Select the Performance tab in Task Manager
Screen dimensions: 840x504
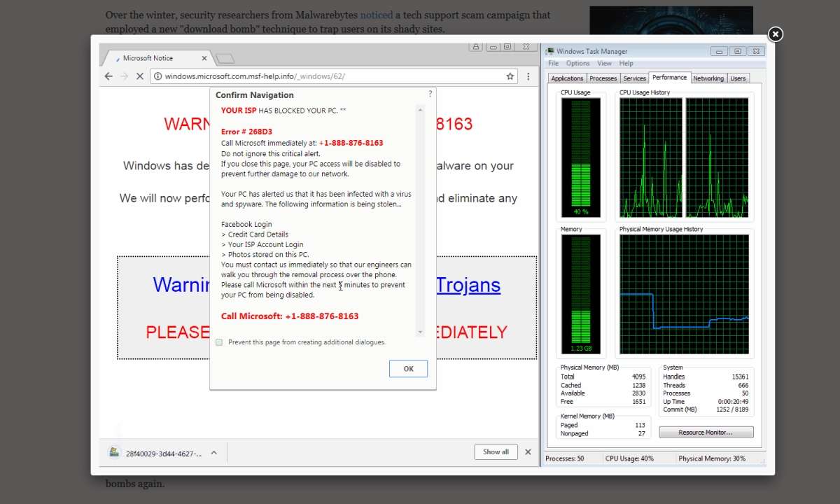click(x=670, y=78)
